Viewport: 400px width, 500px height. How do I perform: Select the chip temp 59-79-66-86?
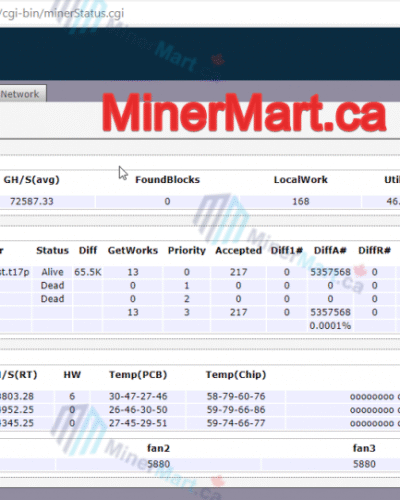(x=236, y=410)
